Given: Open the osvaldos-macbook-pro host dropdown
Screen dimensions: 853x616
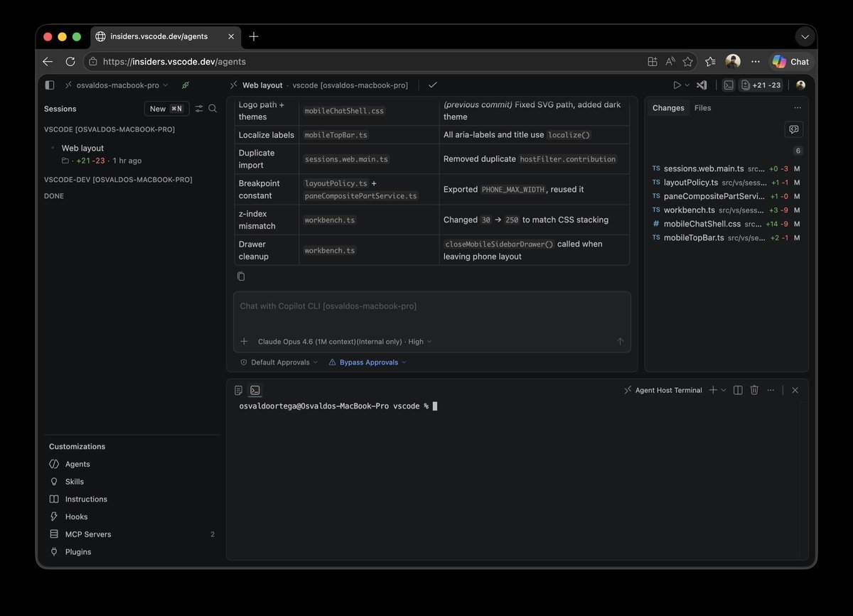Looking at the screenshot, I should tap(117, 85).
